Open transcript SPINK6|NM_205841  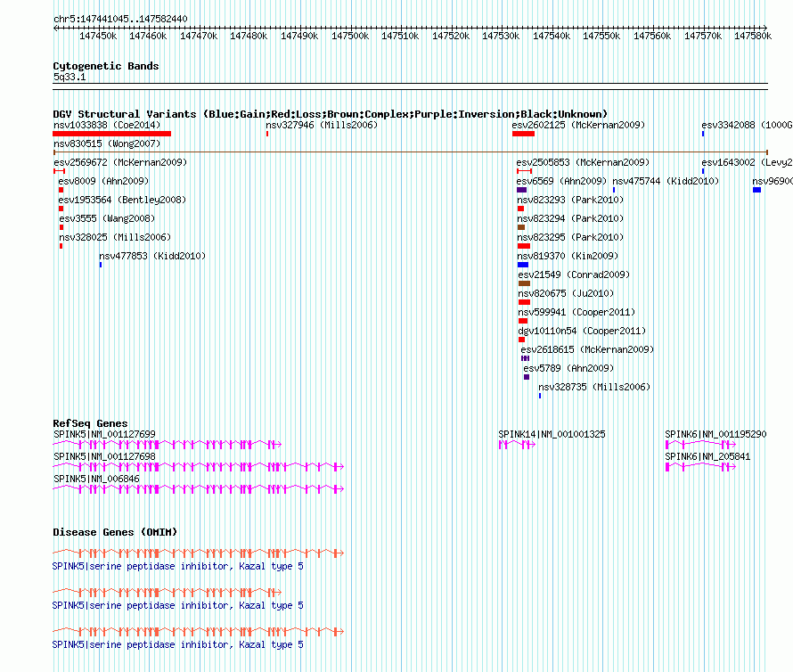click(707, 456)
